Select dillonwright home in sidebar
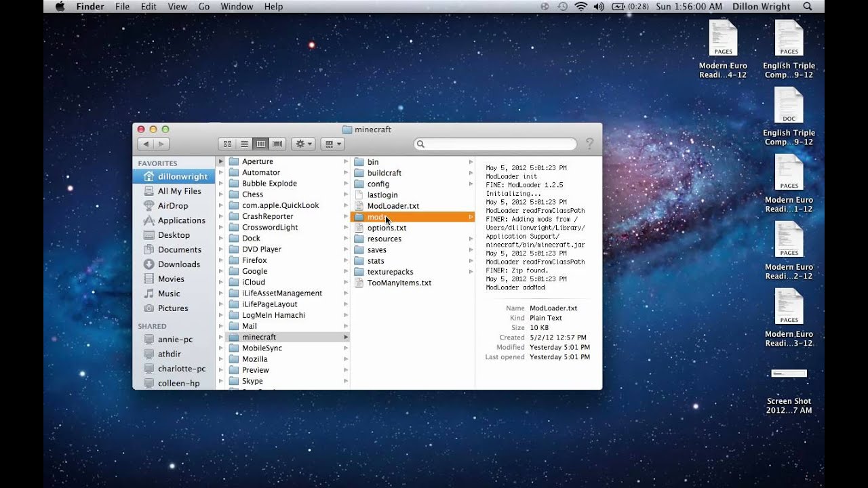This screenshot has height=488, width=868. tap(174, 176)
